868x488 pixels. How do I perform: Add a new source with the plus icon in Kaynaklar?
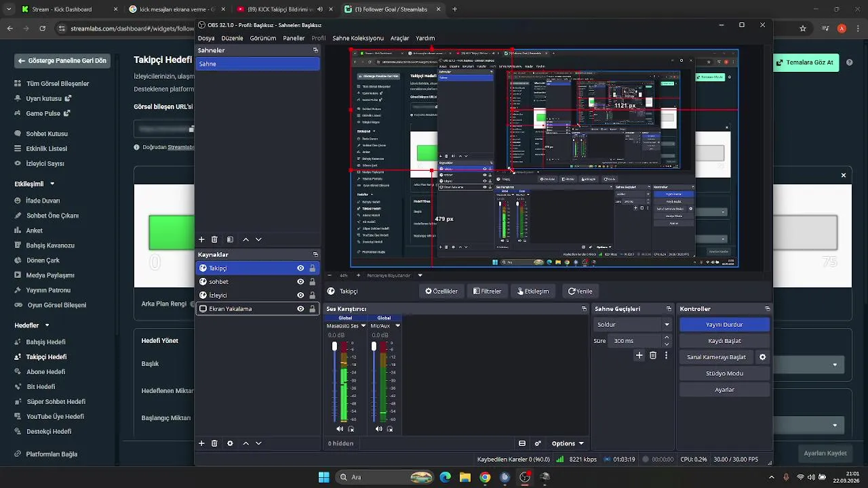click(x=201, y=443)
